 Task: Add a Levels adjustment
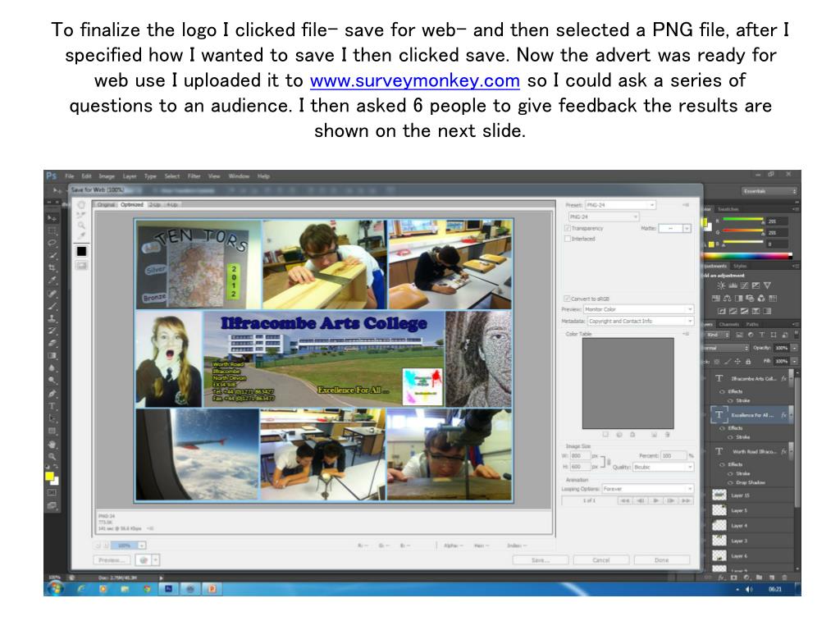pos(733,285)
